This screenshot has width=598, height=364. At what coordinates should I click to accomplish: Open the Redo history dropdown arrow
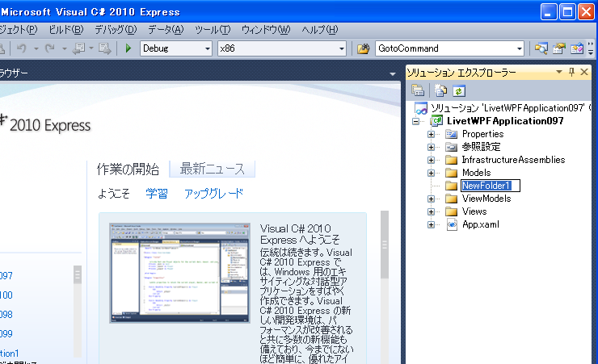click(x=65, y=48)
